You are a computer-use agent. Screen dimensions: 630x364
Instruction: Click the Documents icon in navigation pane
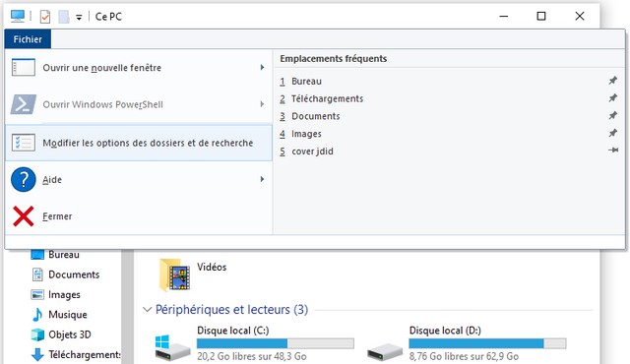(x=37, y=274)
